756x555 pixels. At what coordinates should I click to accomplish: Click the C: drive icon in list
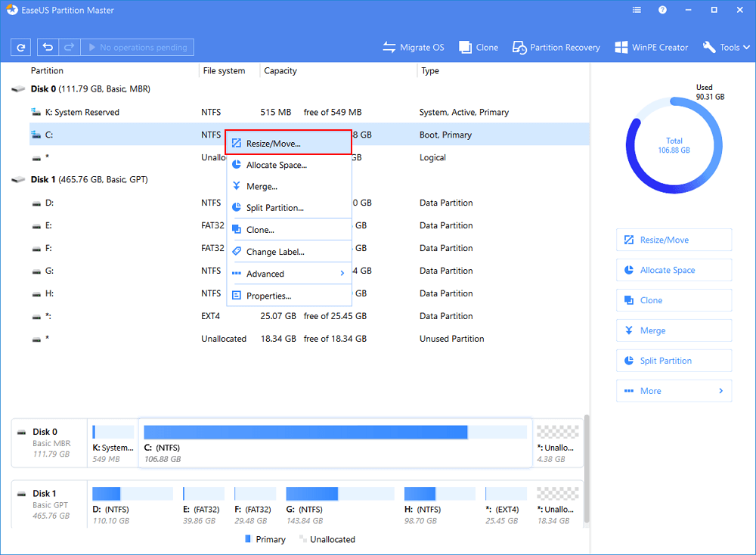36,135
